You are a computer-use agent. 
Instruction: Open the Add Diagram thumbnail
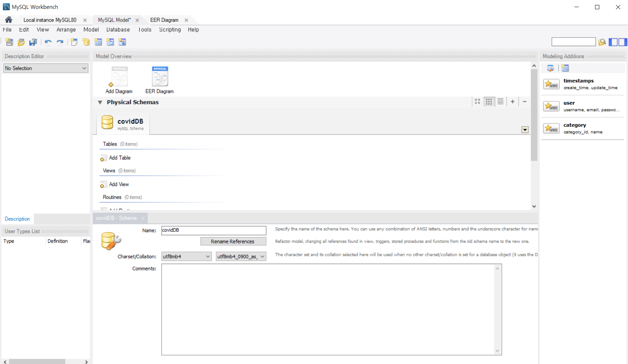click(x=119, y=80)
